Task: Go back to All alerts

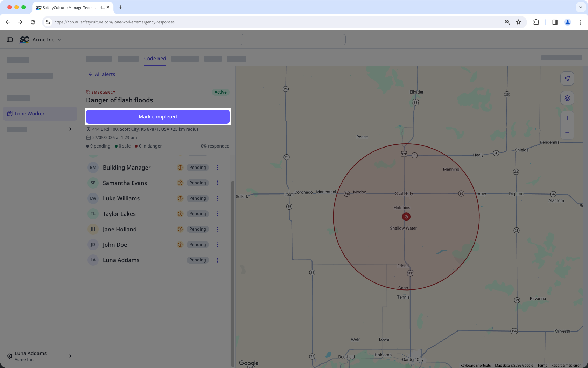Action: click(x=102, y=74)
